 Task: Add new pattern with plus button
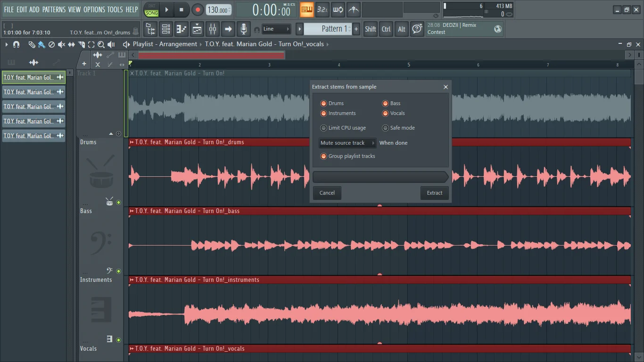coord(356,29)
